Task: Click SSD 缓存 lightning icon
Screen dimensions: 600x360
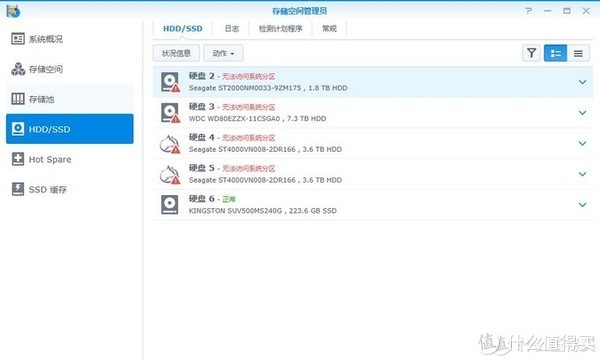Action: (x=18, y=189)
